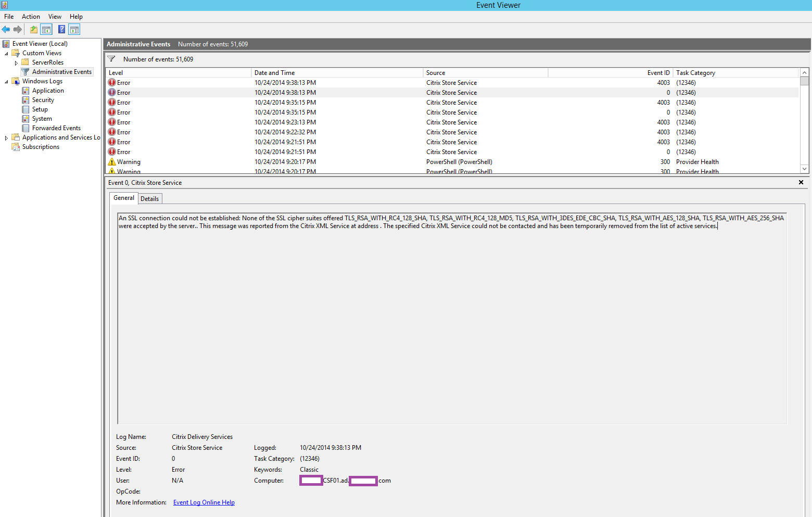
Task: Switch to the Details tab
Action: coord(150,198)
